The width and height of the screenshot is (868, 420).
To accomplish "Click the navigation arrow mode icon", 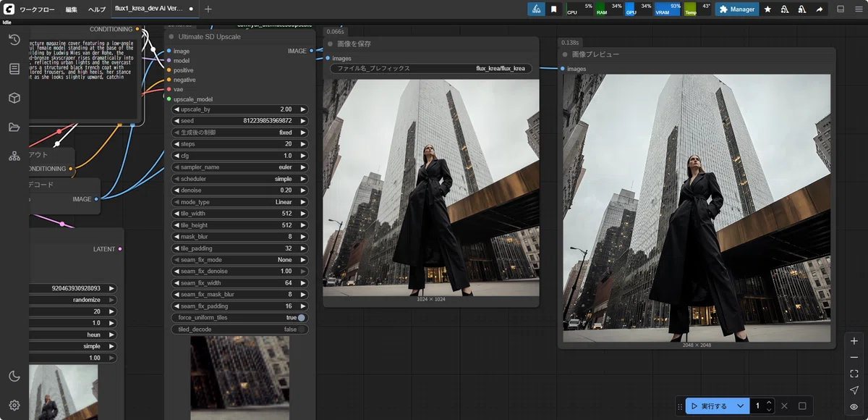I will click(x=854, y=390).
